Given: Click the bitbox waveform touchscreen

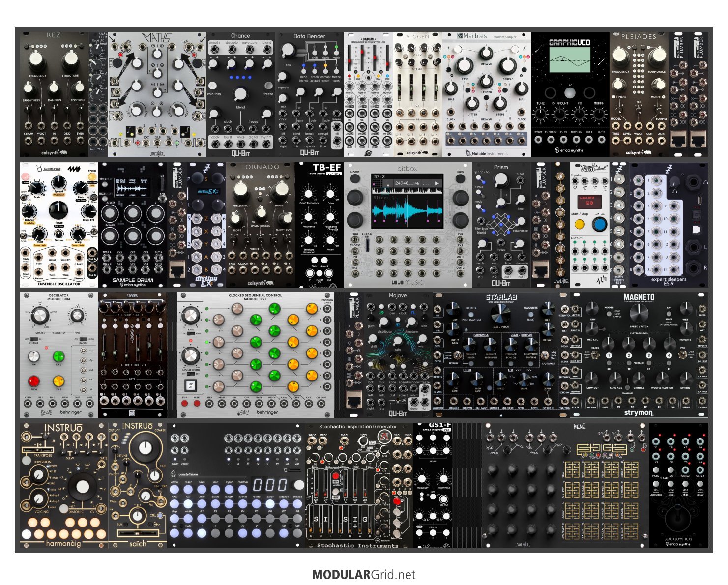Looking at the screenshot, I should click(x=407, y=201).
